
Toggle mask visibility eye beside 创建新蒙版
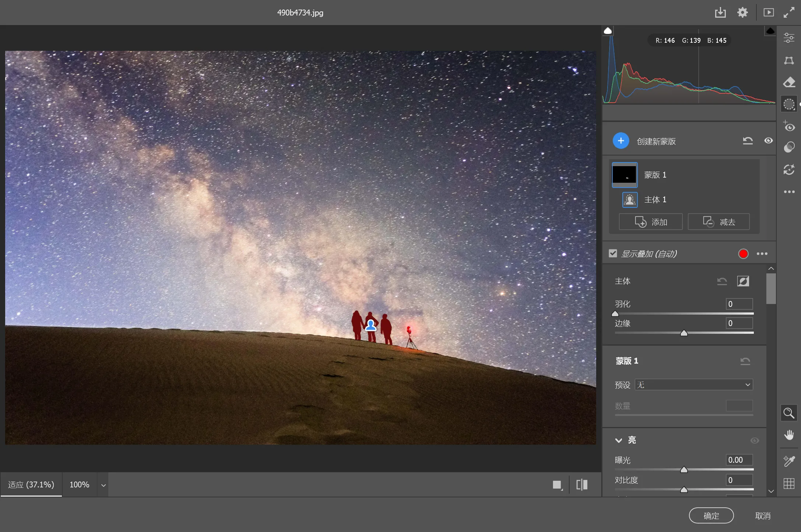click(x=768, y=141)
